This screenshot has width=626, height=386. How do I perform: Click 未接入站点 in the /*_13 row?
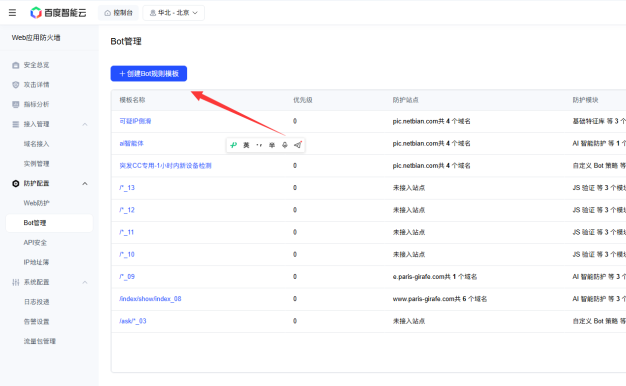click(x=409, y=188)
